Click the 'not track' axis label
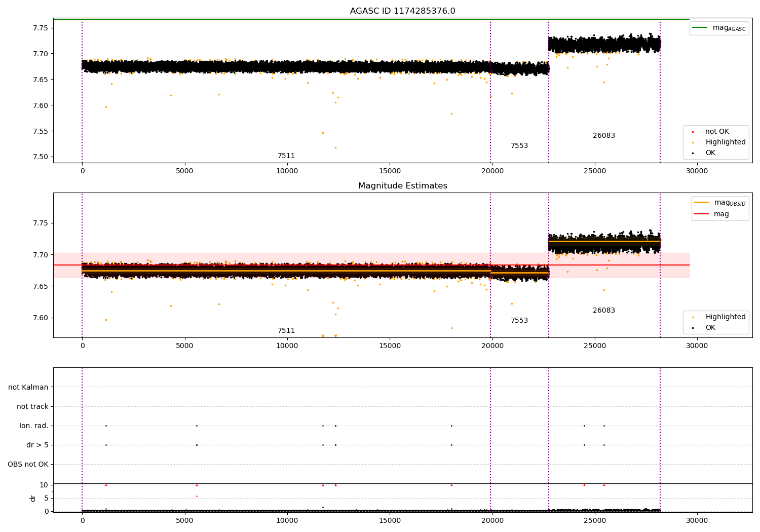 32,407
